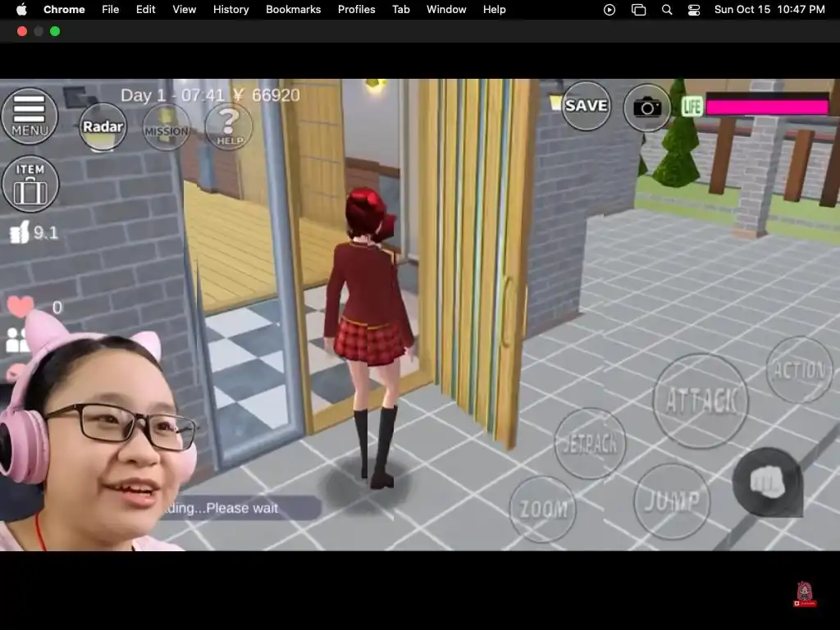Click the Please wait loading message

[x=241, y=508]
